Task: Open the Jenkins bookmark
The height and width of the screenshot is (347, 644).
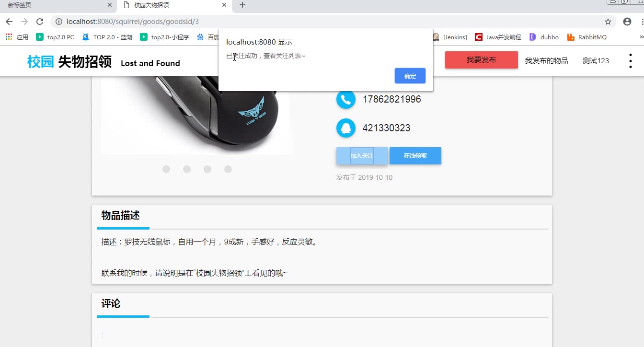Action: click(450, 37)
